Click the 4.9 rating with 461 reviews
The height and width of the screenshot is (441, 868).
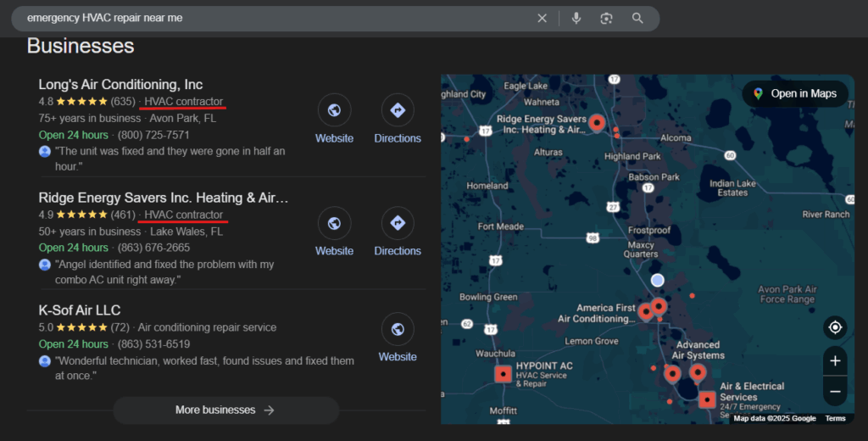(87, 215)
